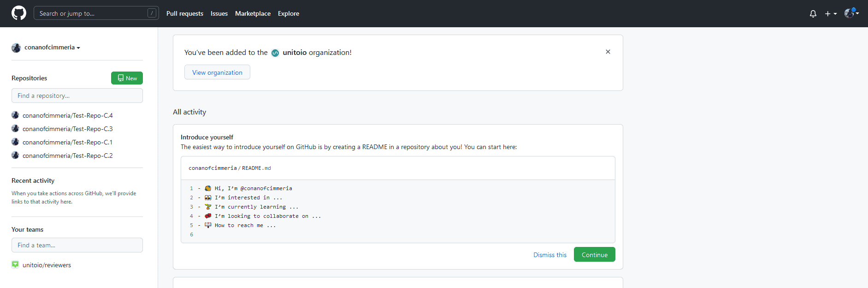Click the unitoio/reviewers team icon
Viewport: 868px width, 288px height.
pos(15,264)
